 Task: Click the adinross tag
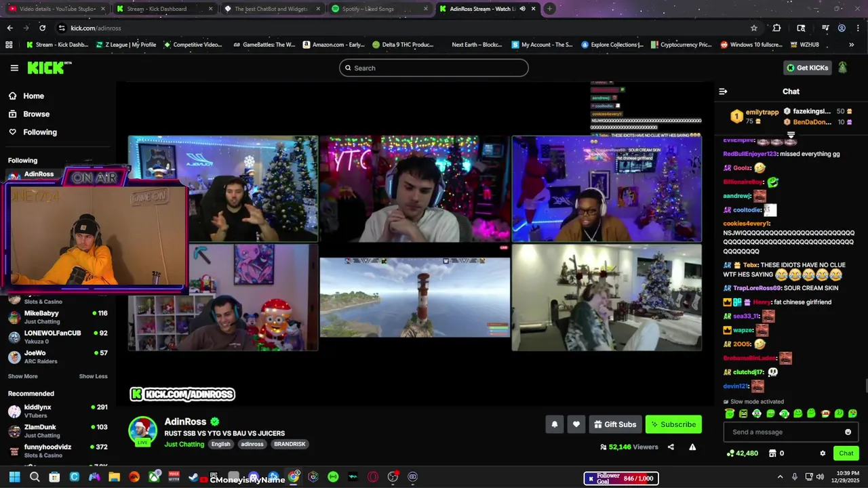[252, 444]
